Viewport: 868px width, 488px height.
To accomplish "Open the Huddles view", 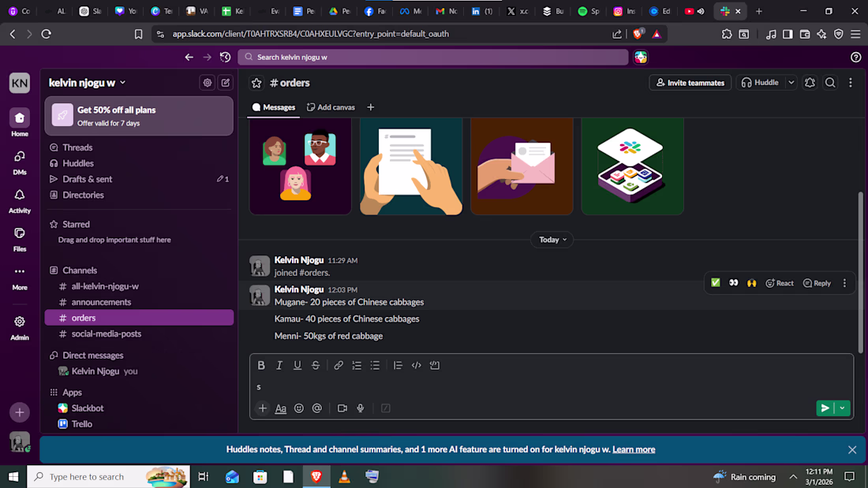I will click(139, 163).
